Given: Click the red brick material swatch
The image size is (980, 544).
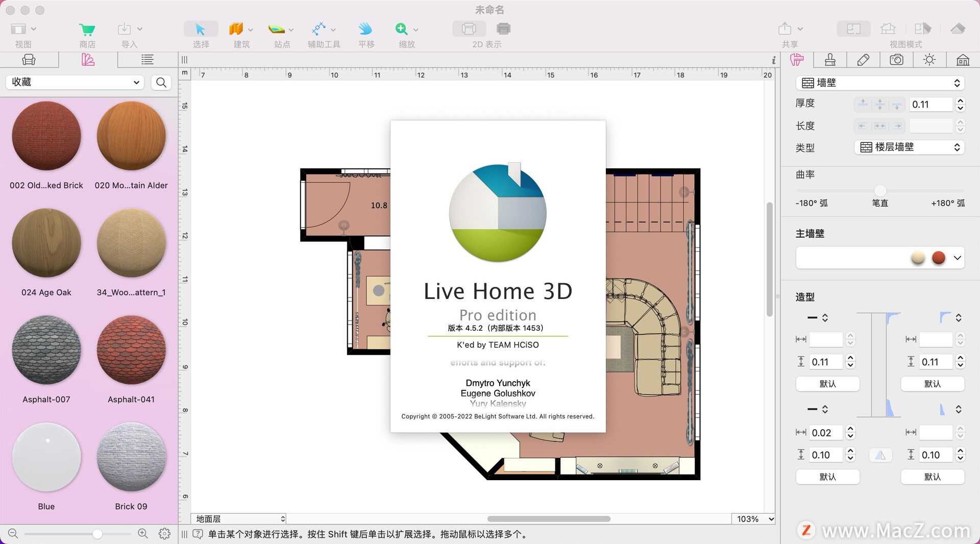Looking at the screenshot, I should click(939, 258).
